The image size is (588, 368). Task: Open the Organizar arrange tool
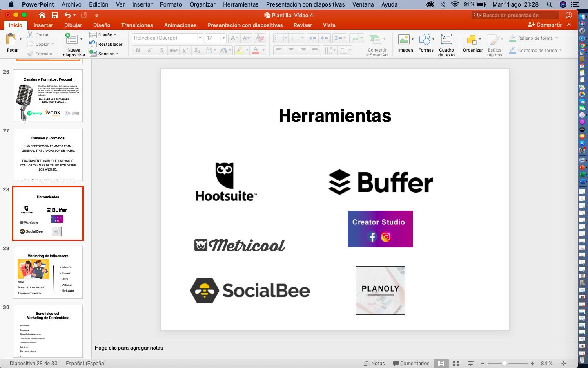click(x=471, y=39)
